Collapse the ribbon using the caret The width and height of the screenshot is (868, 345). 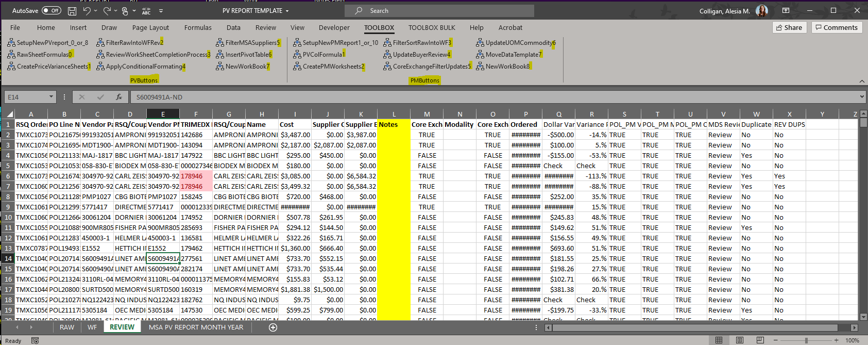[x=862, y=81]
